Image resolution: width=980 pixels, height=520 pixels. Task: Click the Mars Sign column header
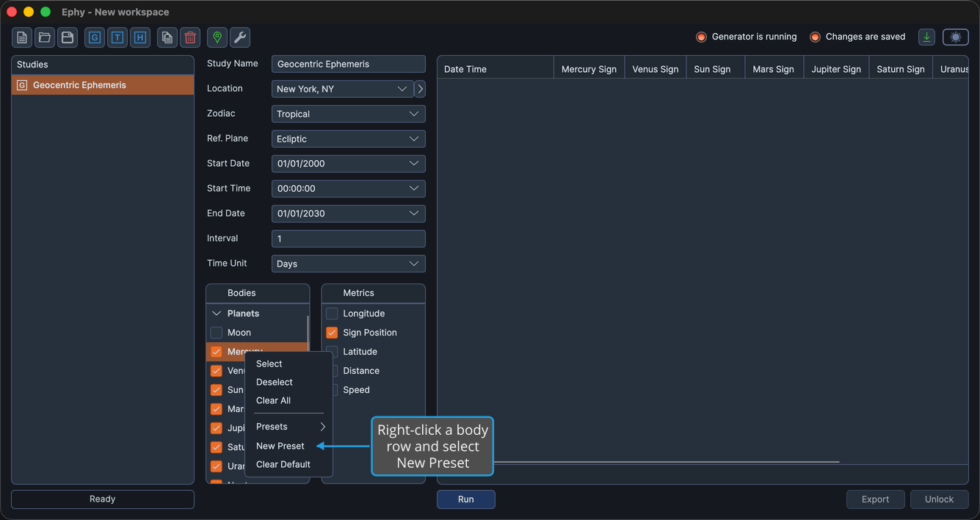(x=774, y=69)
